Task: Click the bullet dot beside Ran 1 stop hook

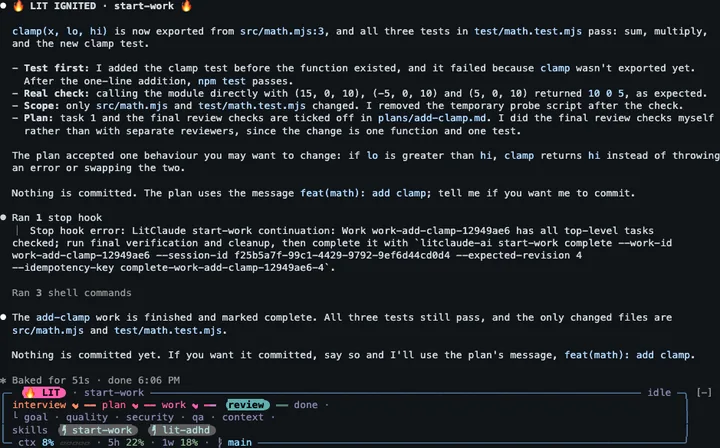Action: 4,217
